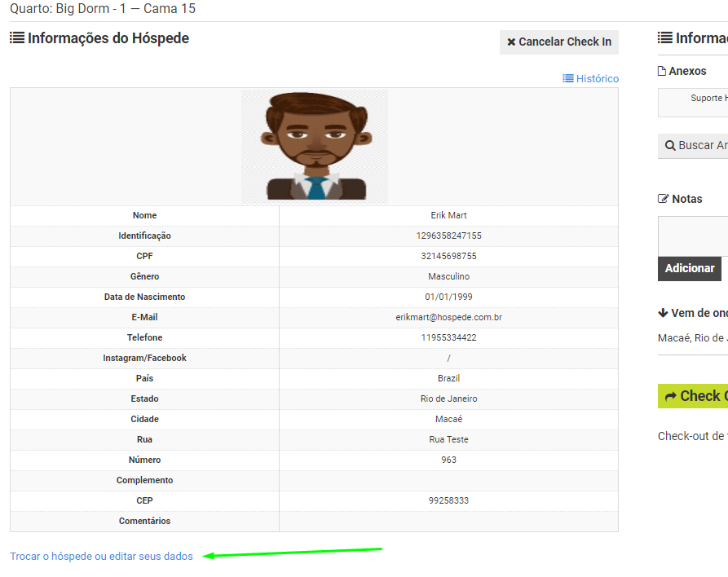
Task: Click the Buscar search button
Action: pos(693,145)
